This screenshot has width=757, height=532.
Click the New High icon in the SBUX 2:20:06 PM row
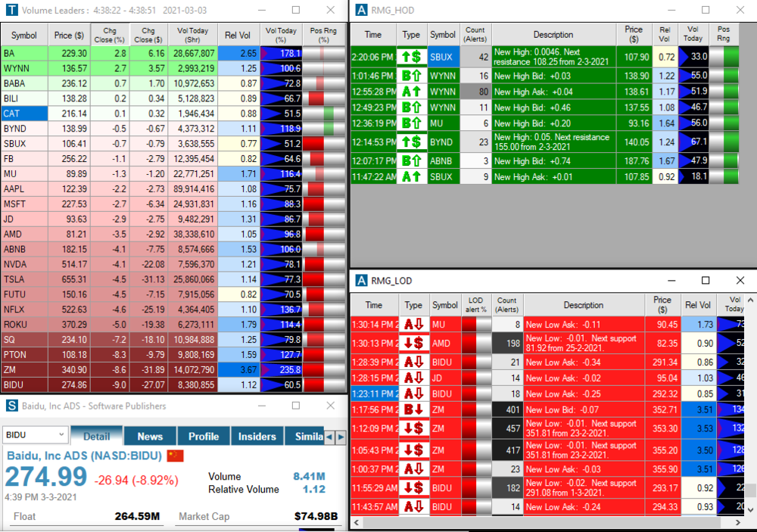pos(411,57)
